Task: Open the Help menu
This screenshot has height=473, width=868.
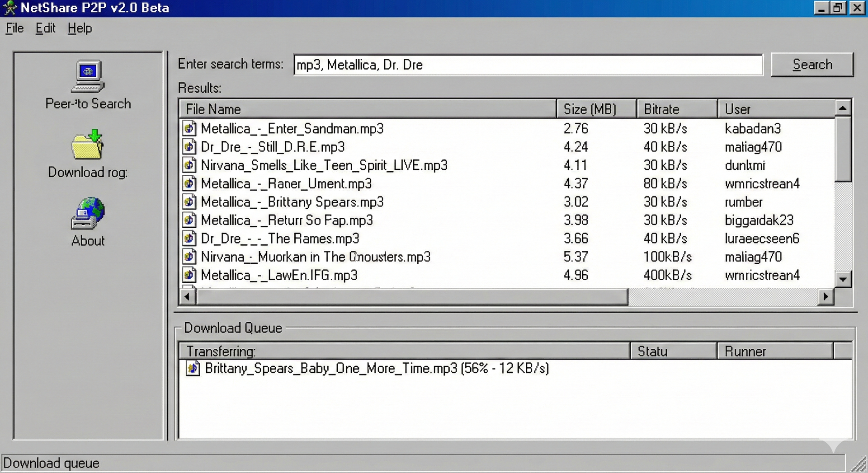Action: point(80,28)
